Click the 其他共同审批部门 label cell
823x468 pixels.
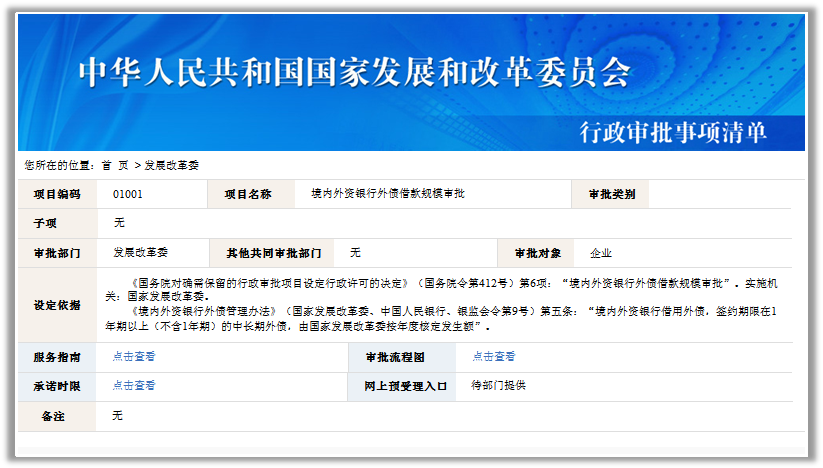(x=272, y=253)
